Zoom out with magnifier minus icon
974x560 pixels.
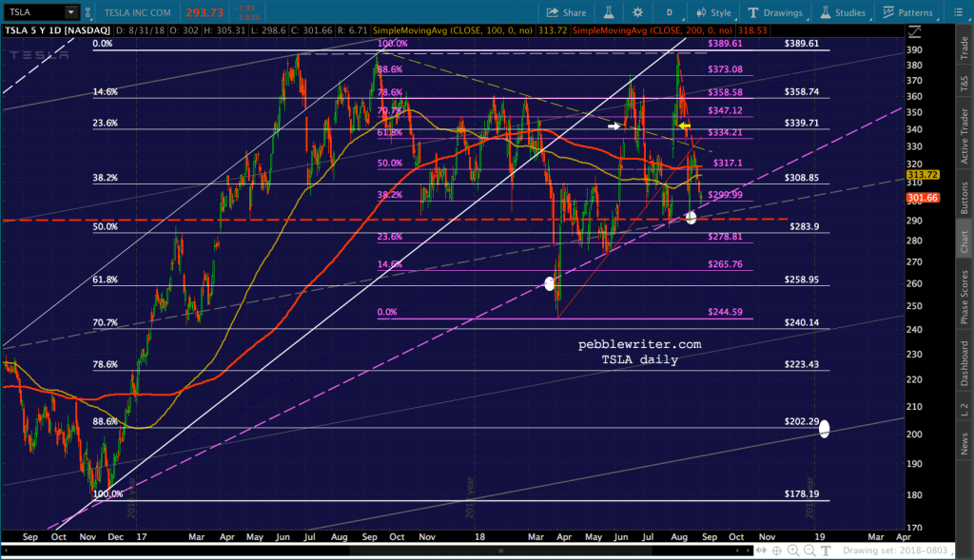point(809,550)
